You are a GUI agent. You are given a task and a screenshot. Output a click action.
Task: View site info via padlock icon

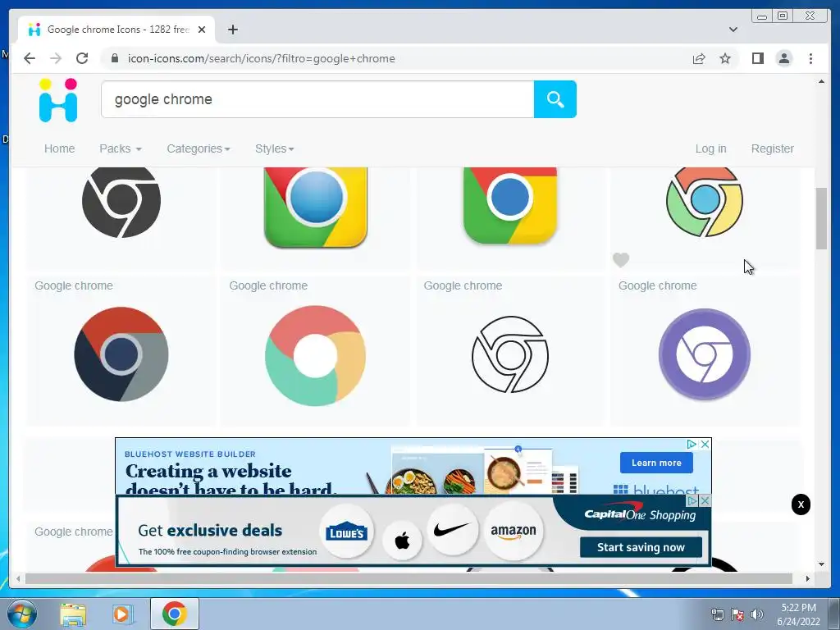click(114, 58)
